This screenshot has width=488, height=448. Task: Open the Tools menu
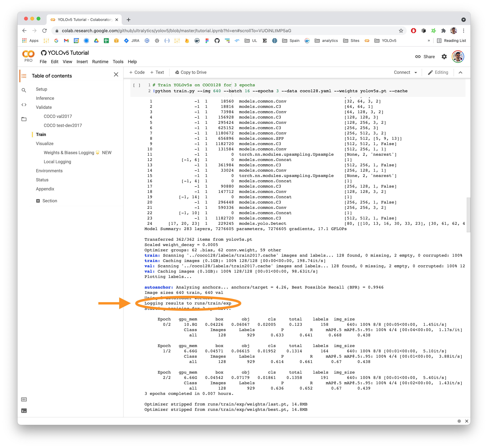coord(118,62)
